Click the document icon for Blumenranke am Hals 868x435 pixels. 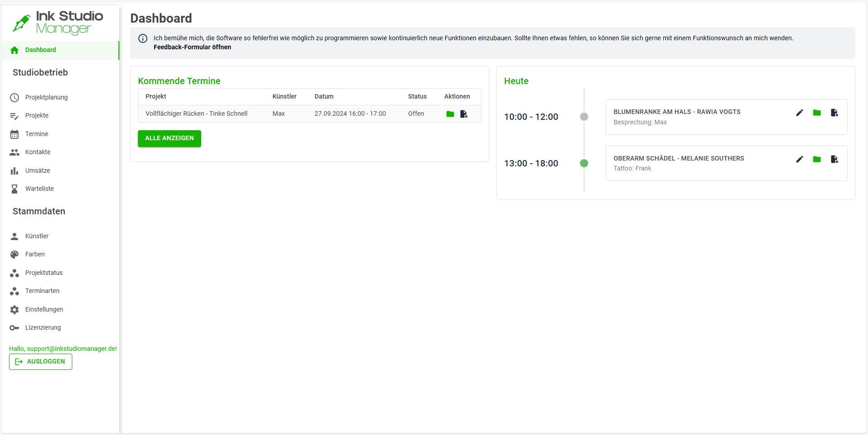[x=835, y=113]
